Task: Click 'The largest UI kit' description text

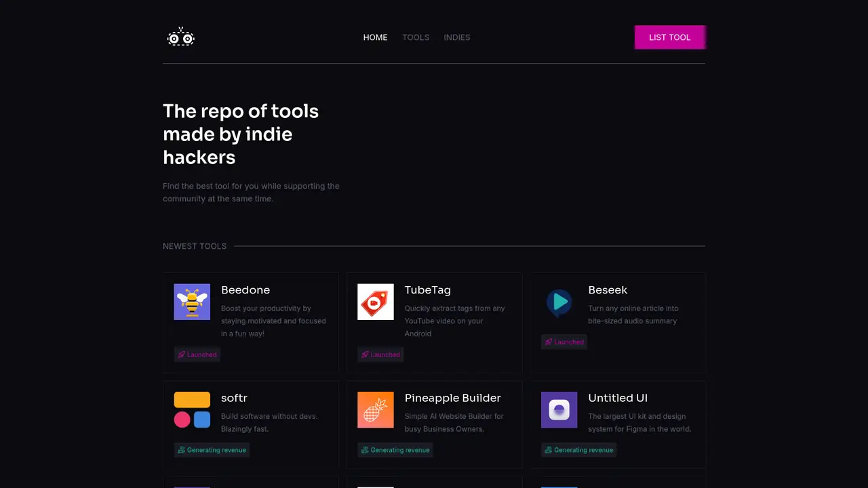Action: pos(639,423)
